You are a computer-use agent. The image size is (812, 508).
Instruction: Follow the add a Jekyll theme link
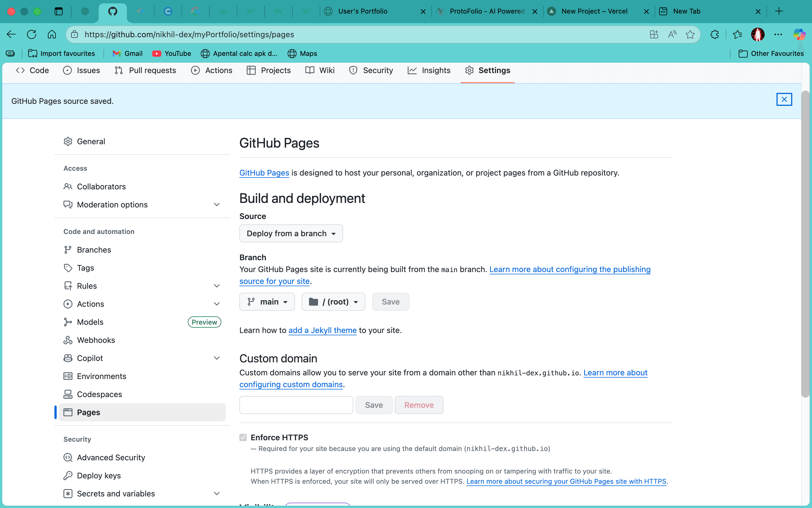[x=323, y=330]
